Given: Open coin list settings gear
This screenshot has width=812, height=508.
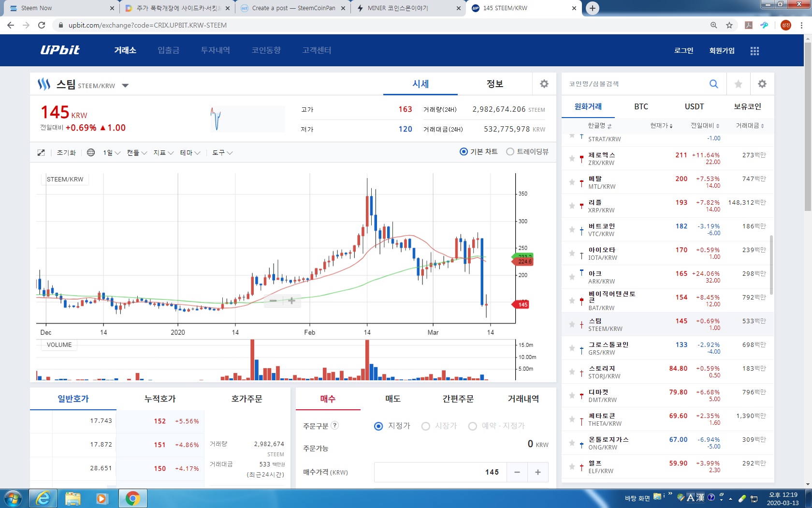Looking at the screenshot, I should 762,84.
